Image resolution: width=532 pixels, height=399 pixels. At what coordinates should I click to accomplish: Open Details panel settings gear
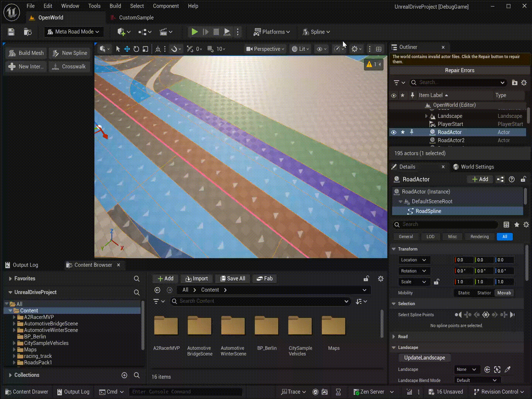point(526,224)
